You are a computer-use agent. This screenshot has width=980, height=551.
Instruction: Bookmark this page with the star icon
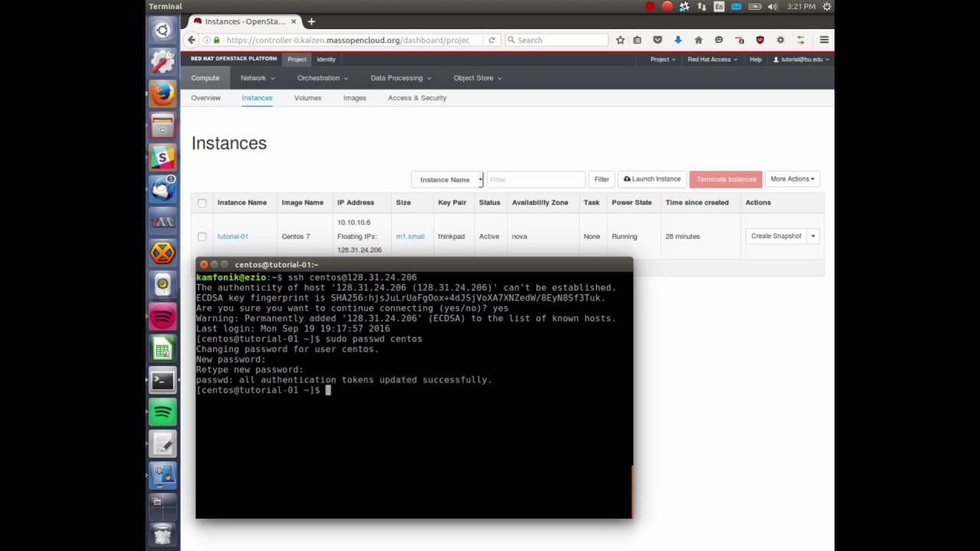pyautogui.click(x=620, y=40)
